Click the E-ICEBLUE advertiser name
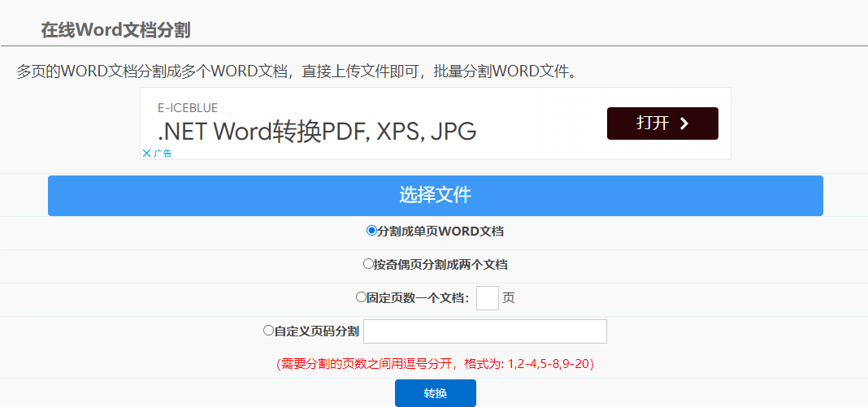This screenshot has height=407, width=868. [x=188, y=108]
